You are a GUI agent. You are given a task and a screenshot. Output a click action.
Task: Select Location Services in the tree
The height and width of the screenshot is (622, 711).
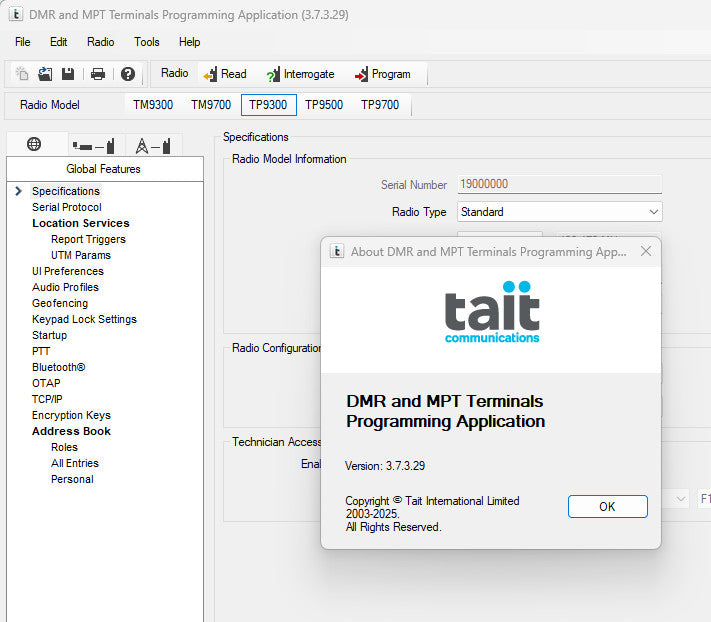(x=81, y=223)
